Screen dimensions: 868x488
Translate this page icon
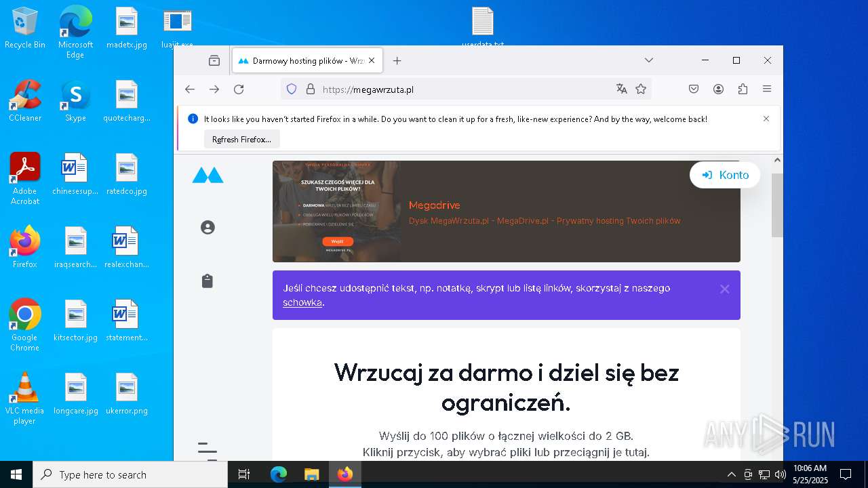coord(622,89)
